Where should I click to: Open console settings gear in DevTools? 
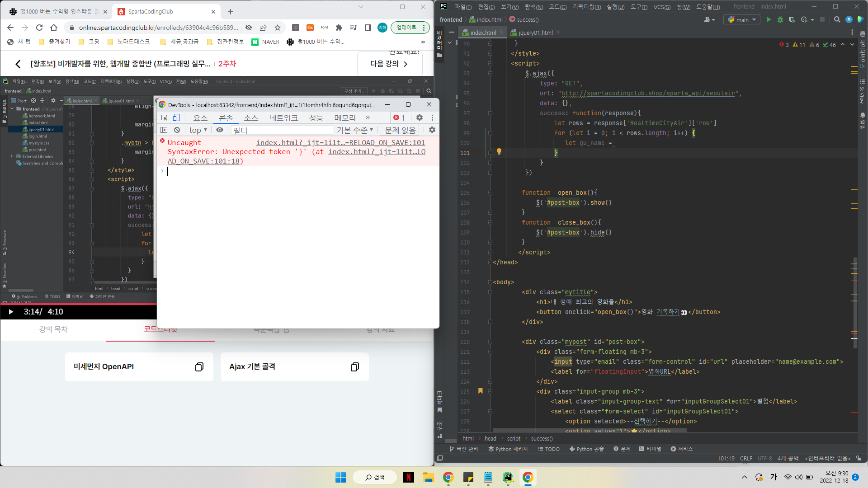[432, 130]
